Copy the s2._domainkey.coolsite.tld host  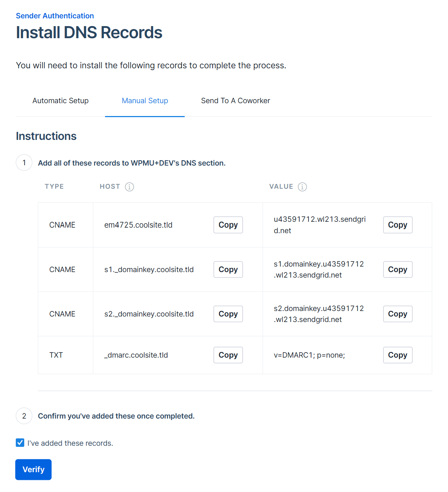[228, 314]
